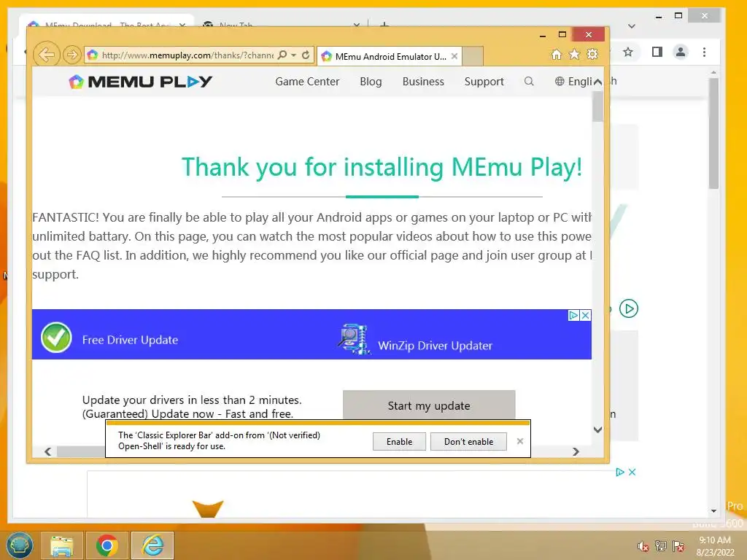Open IE Tools gear icon

click(592, 54)
